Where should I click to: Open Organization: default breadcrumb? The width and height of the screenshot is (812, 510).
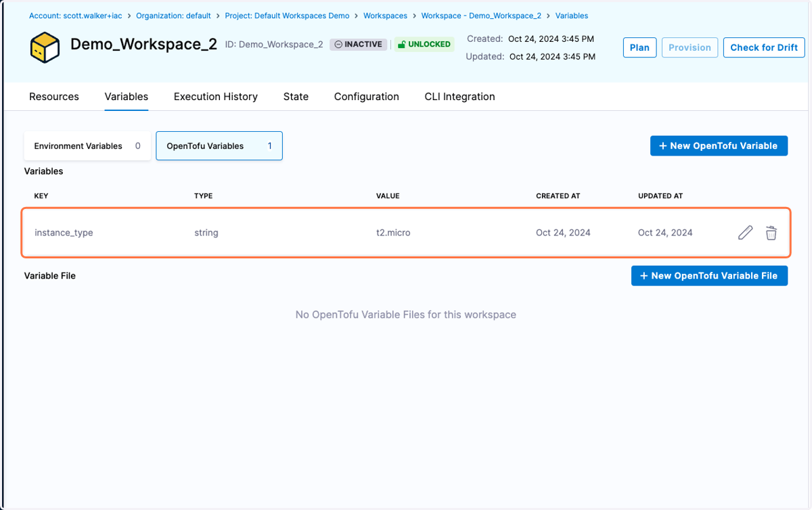(173, 16)
